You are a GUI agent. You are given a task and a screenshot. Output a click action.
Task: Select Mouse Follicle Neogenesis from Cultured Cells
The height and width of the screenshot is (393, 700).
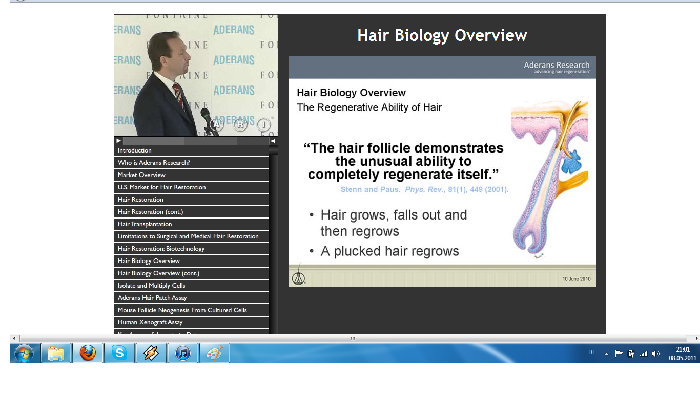coord(192,310)
